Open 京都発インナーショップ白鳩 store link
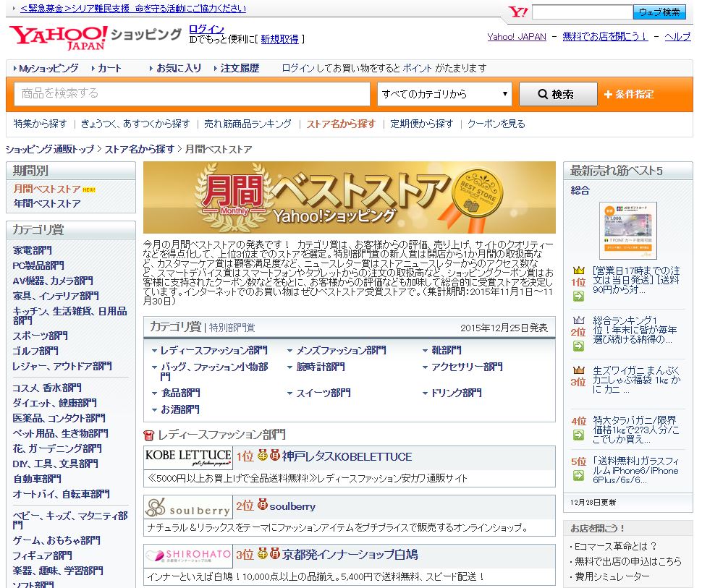 [x=350, y=555]
